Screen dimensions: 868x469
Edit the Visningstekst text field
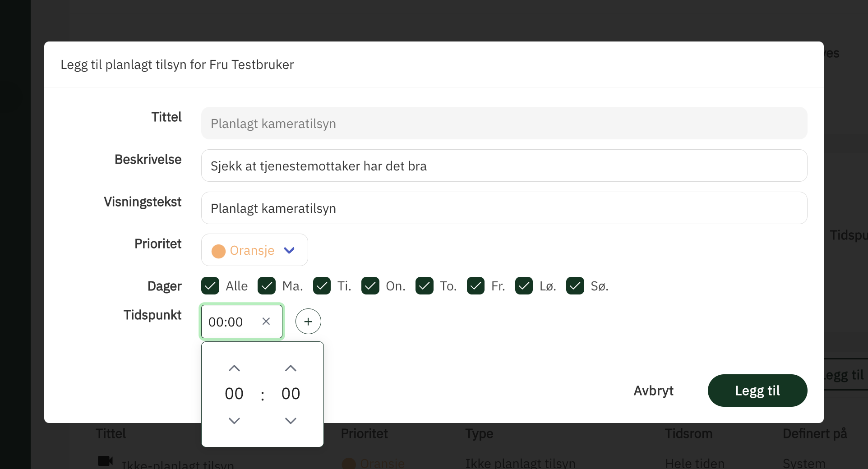pyautogui.click(x=504, y=208)
